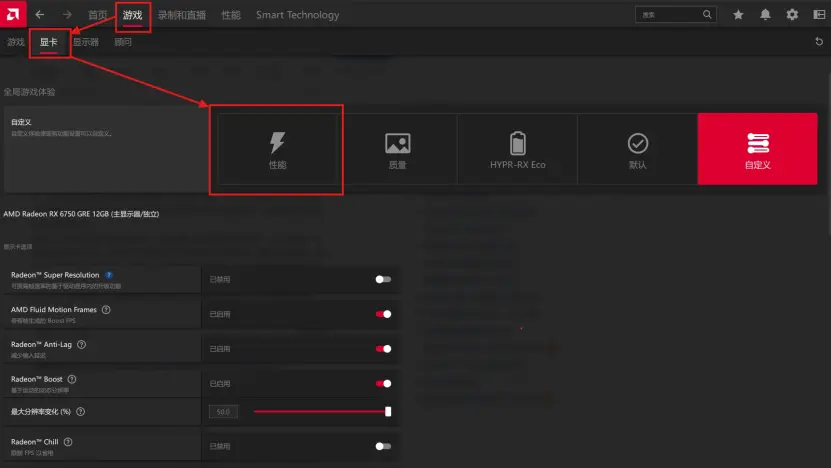The width and height of the screenshot is (831, 468).
Task: Click help icon beside Radeon Anti-Lag
Action: pyautogui.click(x=82, y=345)
